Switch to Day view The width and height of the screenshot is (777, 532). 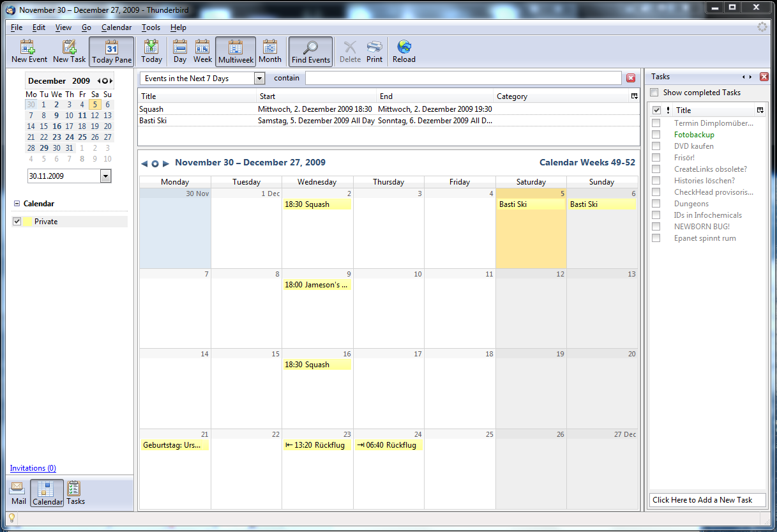coord(180,51)
